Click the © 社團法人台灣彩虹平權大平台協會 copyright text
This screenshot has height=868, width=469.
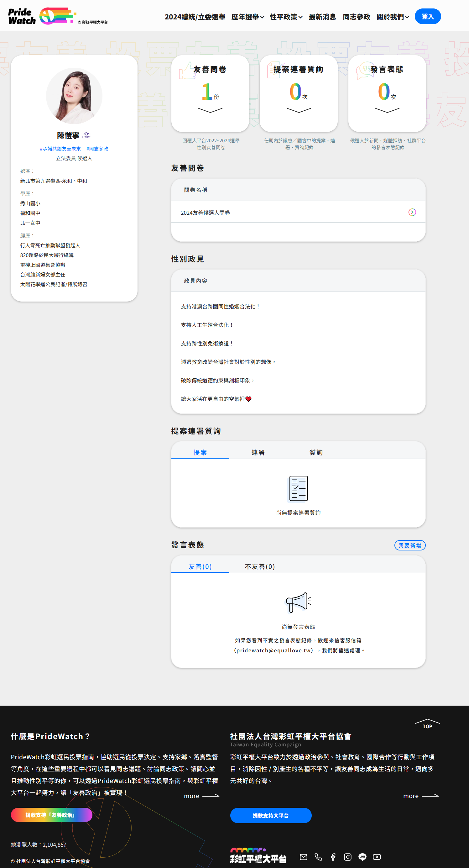[50, 861]
